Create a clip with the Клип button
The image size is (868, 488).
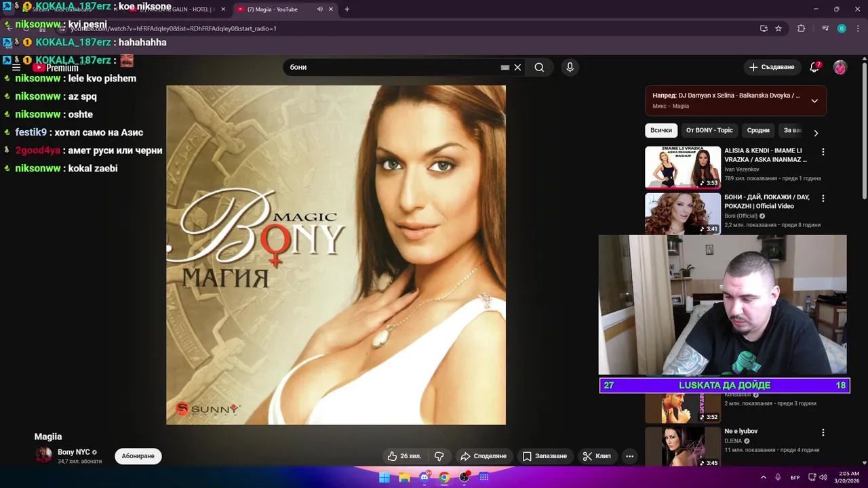click(x=597, y=456)
